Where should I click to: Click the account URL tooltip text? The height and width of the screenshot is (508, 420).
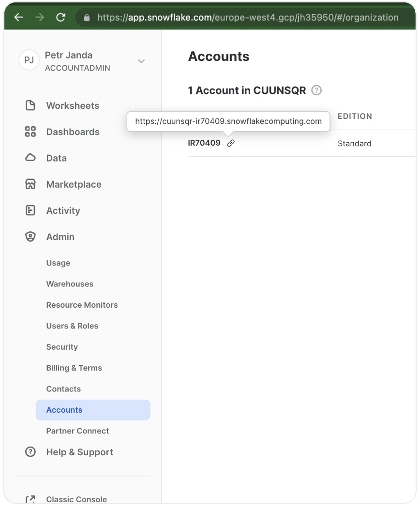click(228, 121)
